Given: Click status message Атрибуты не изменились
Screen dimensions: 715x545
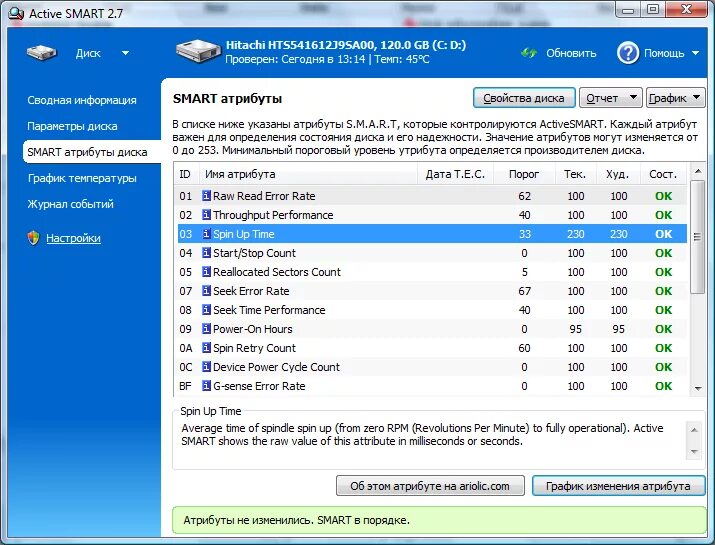Looking at the screenshot, I should [296, 520].
